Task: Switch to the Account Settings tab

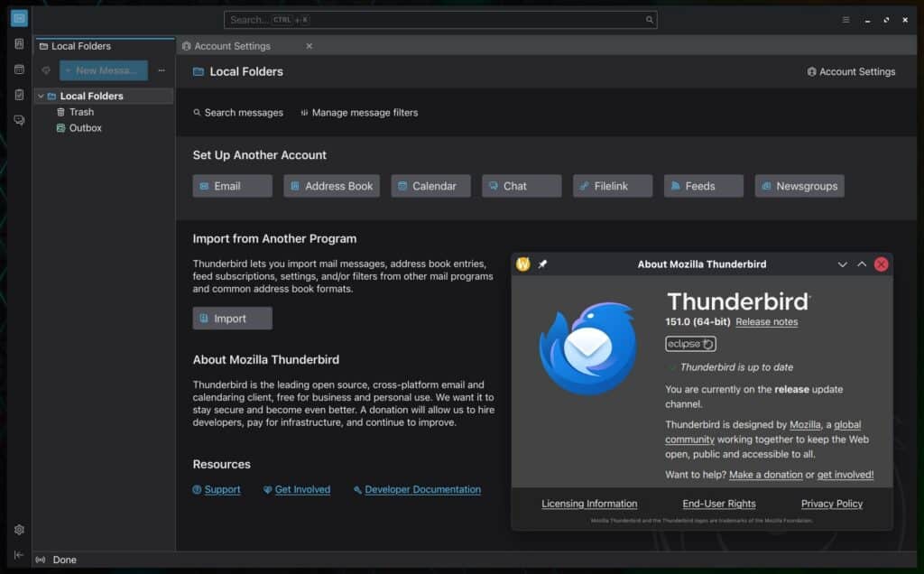Action: (247, 46)
